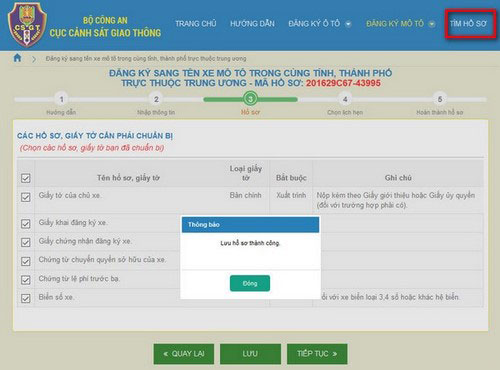Open the ĐĂNG KÝ MÔ TÔ menu
This screenshot has width=500, height=370.
pyautogui.click(x=395, y=24)
